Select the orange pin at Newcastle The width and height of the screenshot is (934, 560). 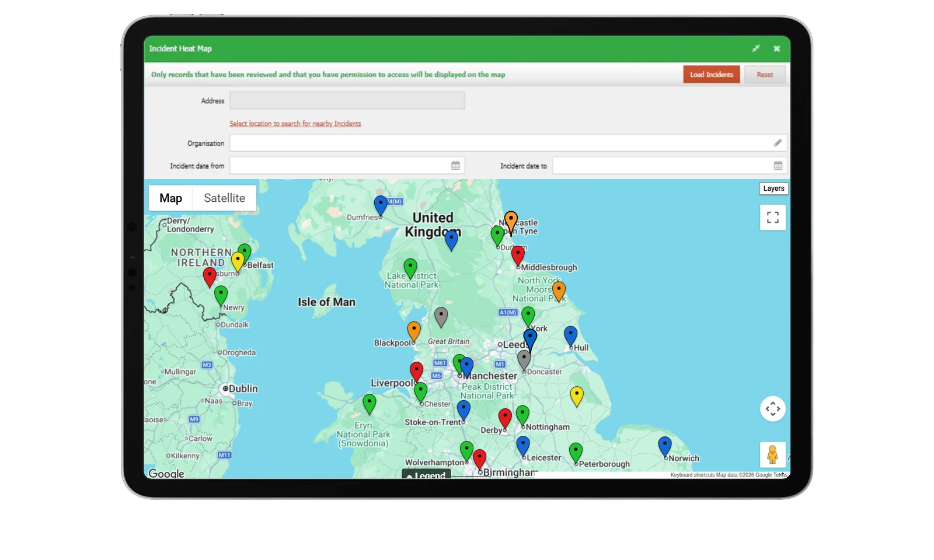tap(511, 222)
